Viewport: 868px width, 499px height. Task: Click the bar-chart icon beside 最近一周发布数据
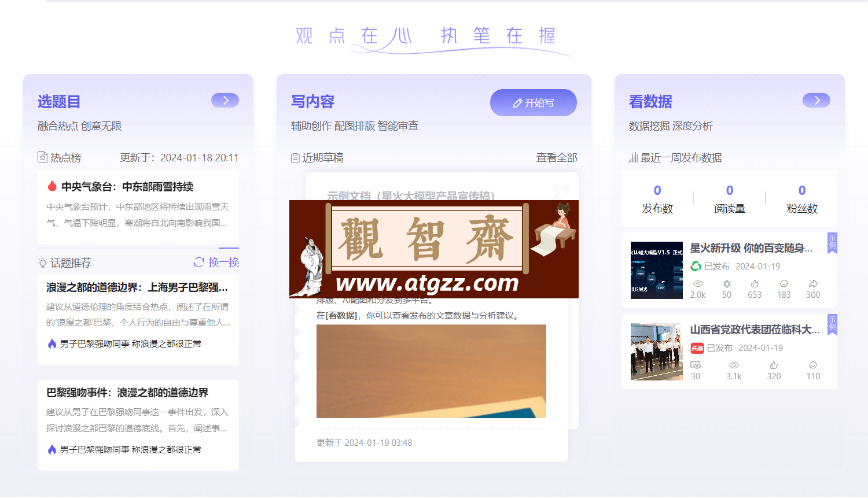(x=633, y=157)
